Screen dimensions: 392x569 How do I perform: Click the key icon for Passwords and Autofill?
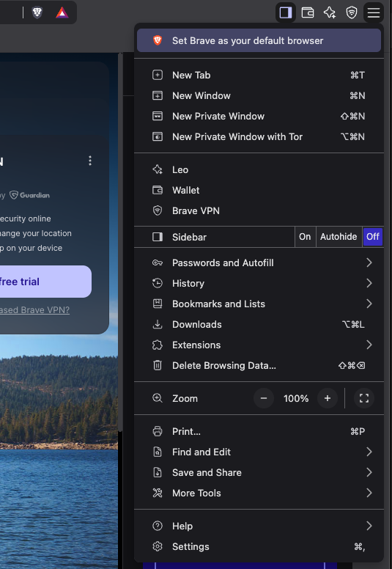pos(158,263)
